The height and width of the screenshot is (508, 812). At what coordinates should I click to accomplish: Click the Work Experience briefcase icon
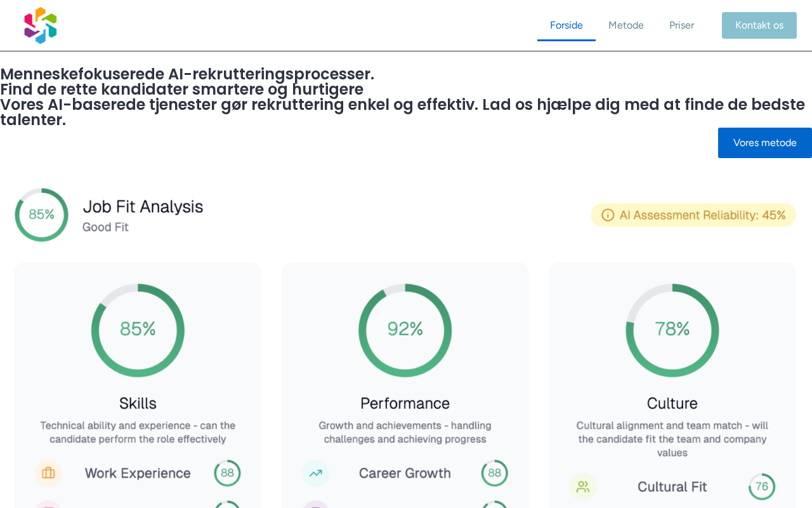point(48,473)
